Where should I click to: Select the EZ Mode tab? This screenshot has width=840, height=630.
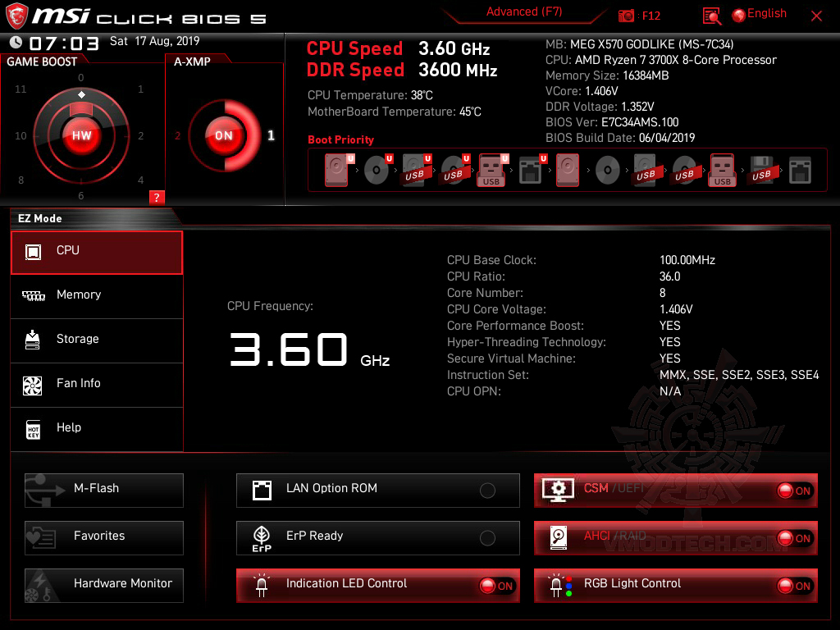coord(40,218)
